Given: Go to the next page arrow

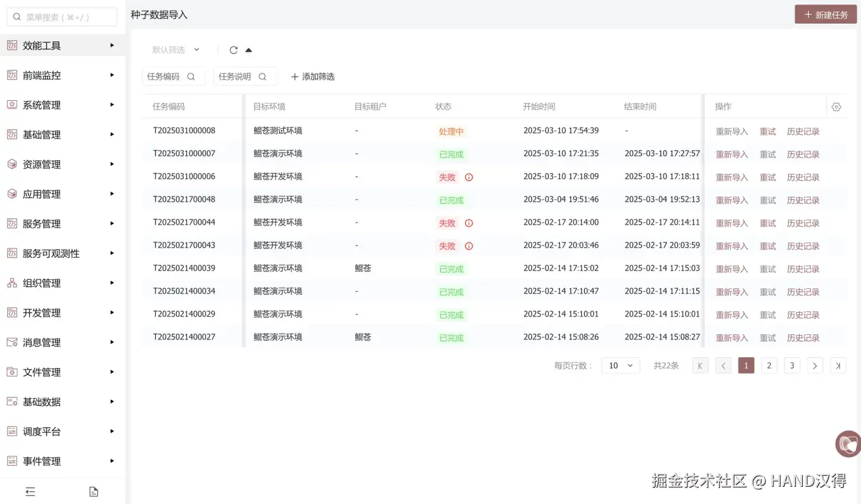Looking at the screenshot, I should (x=815, y=366).
